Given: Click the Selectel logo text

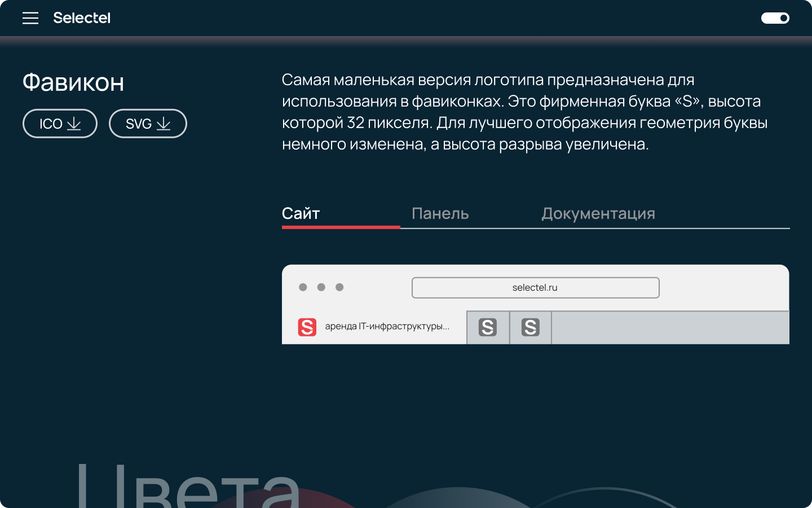Looking at the screenshot, I should pyautogui.click(x=82, y=18).
